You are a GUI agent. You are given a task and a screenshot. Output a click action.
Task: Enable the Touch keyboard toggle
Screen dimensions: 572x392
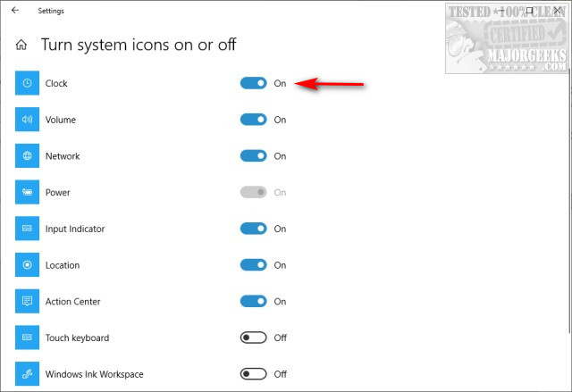pos(254,338)
